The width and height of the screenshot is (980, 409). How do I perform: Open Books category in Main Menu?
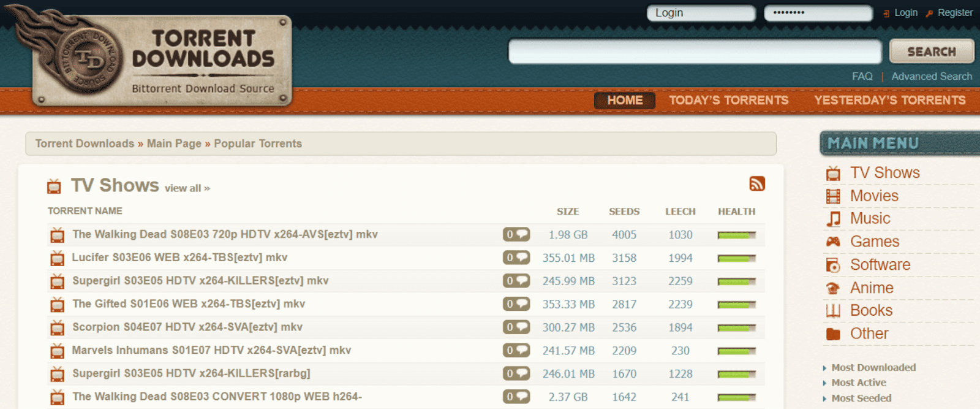[x=871, y=311]
